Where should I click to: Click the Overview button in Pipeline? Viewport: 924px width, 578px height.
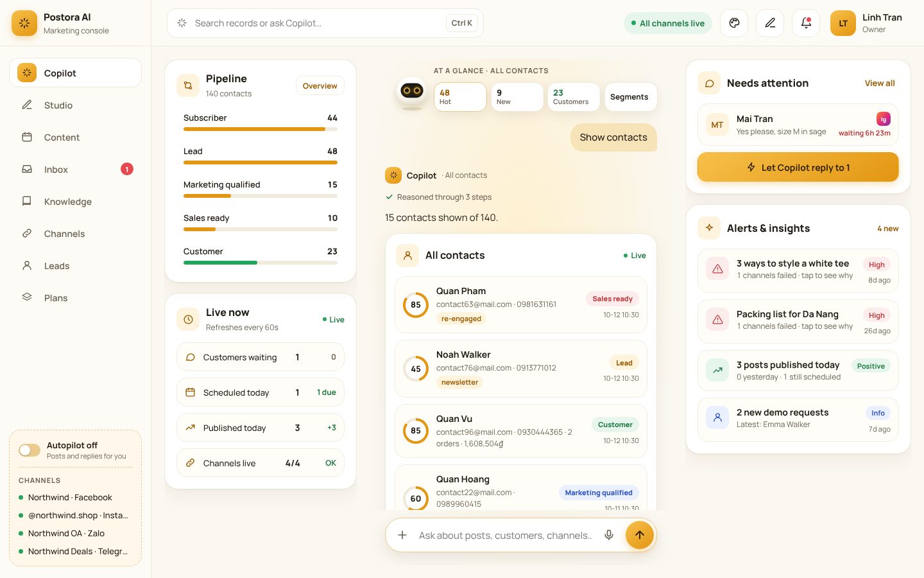pos(320,86)
